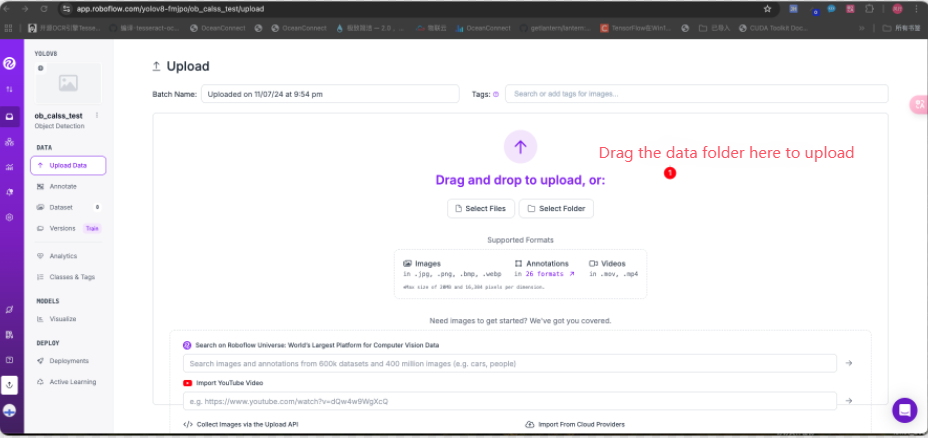Viewport: 928px width, 438px height.
Task: Open the settings gear icon in purple sidebar
Action: coord(9,217)
